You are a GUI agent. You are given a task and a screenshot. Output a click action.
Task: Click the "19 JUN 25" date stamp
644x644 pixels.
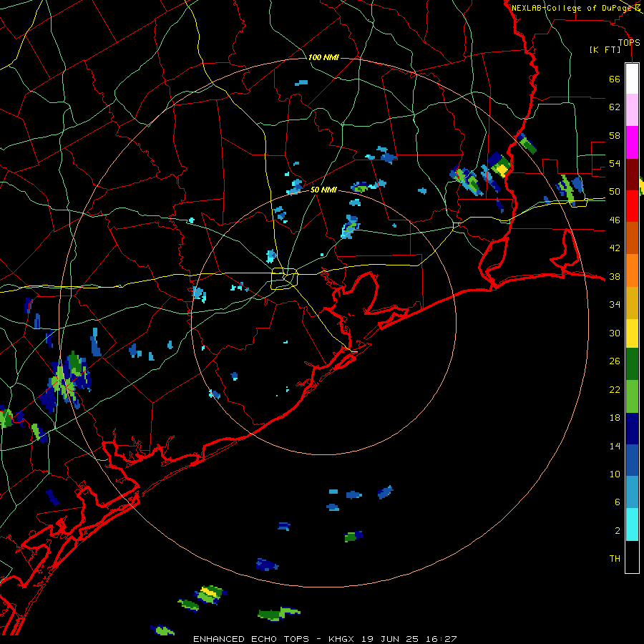point(390,639)
